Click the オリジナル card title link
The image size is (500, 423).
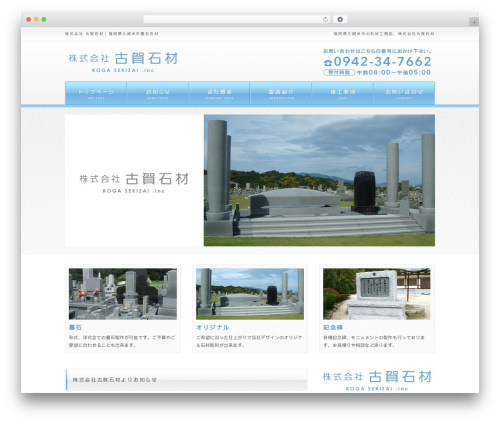(x=212, y=327)
